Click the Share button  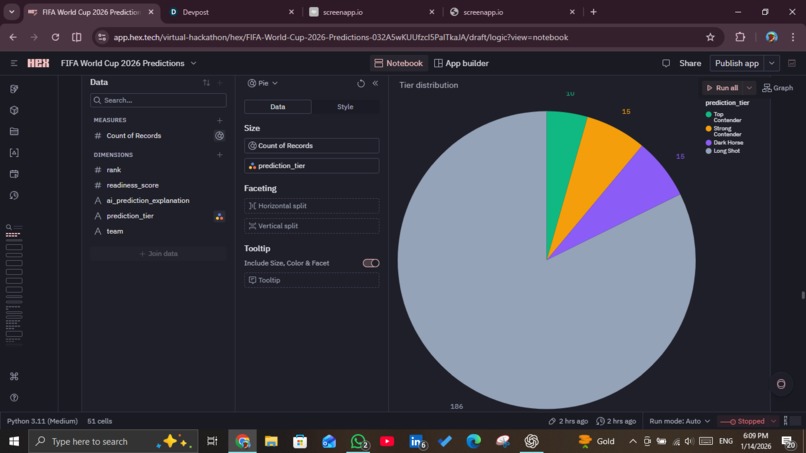click(x=690, y=63)
